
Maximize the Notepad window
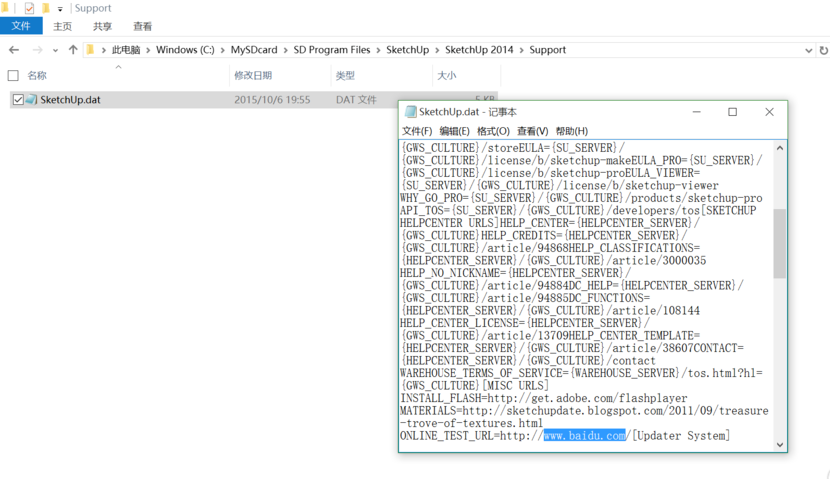733,112
